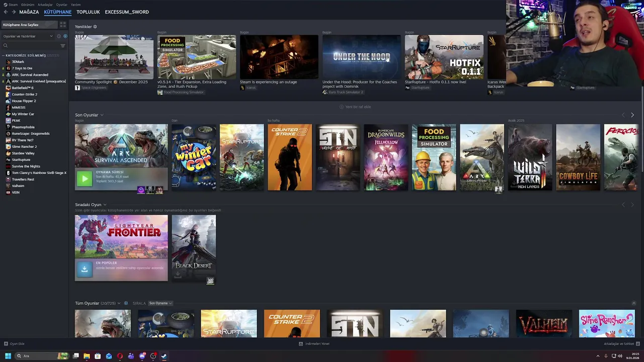Click the Space Engineers link under news
Screen dimensions: 644x362
tap(94, 87)
